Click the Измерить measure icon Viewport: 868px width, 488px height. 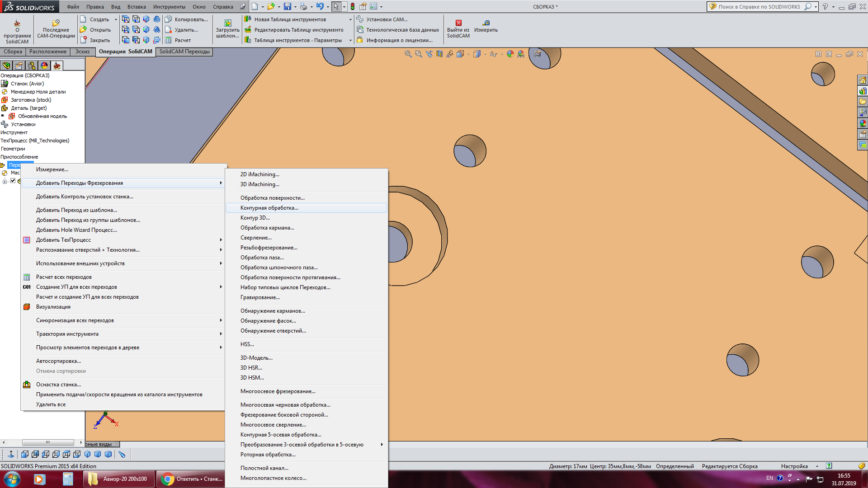[486, 23]
